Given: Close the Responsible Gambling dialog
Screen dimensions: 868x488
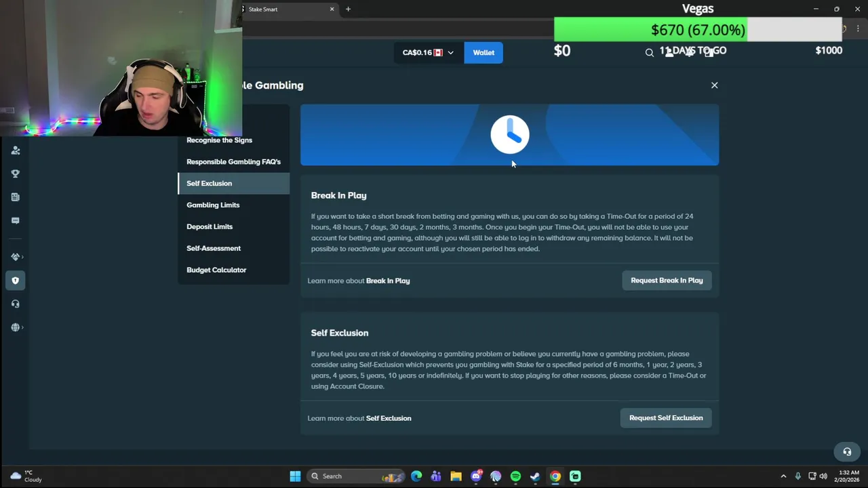Looking at the screenshot, I should (714, 85).
